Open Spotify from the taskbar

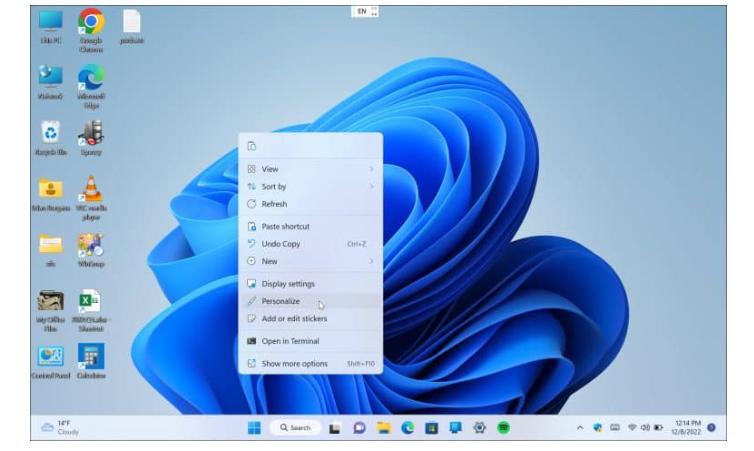(503, 427)
